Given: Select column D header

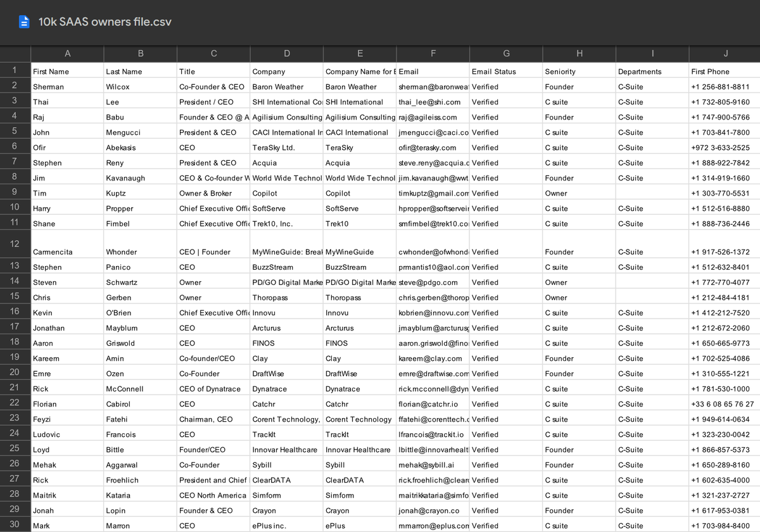Looking at the screenshot, I should [287, 54].
